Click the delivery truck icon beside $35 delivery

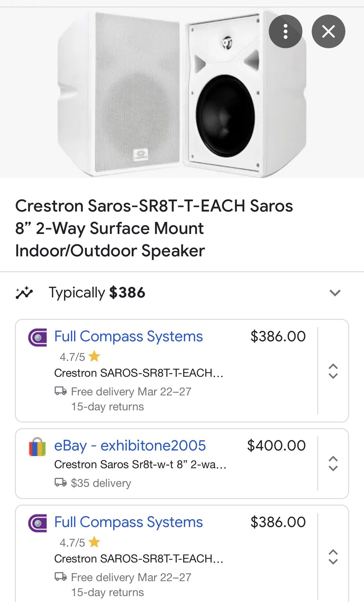(61, 483)
